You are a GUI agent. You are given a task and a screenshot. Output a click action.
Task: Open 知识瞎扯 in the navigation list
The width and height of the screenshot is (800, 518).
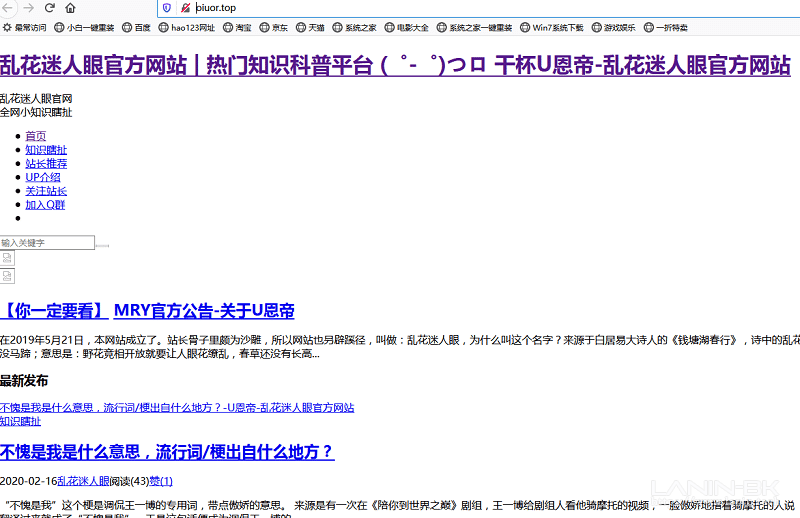46,150
